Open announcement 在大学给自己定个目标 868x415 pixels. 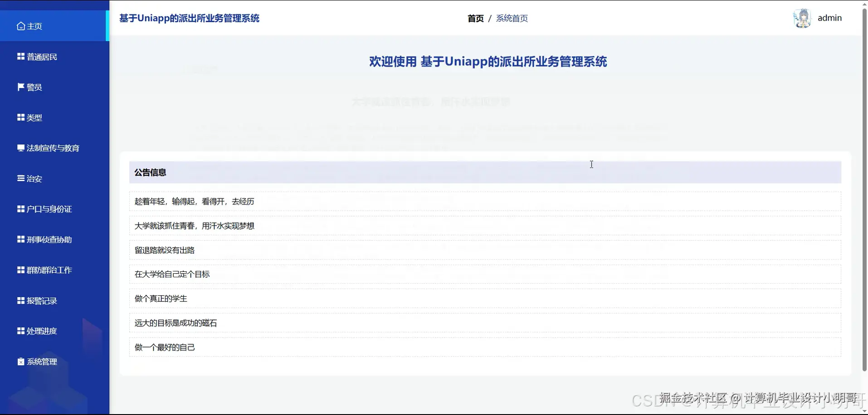pyautogui.click(x=485, y=274)
